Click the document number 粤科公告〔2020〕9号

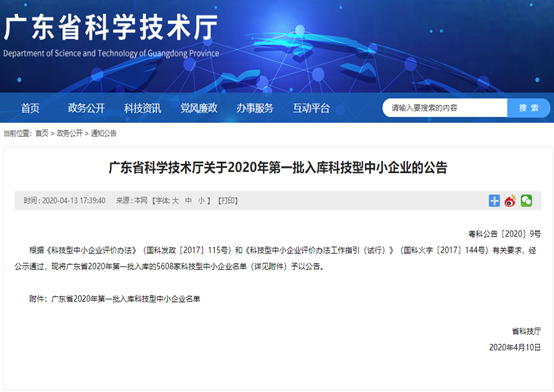pos(505,234)
